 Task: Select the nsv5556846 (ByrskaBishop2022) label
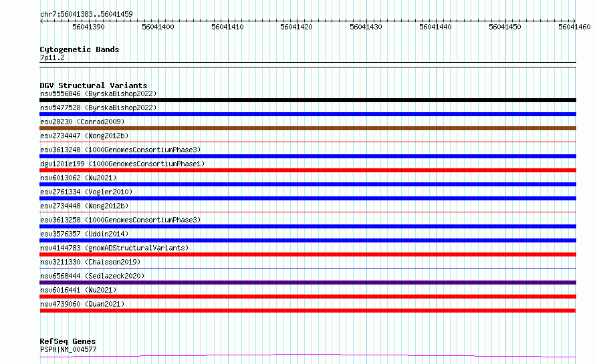coord(98,94)
